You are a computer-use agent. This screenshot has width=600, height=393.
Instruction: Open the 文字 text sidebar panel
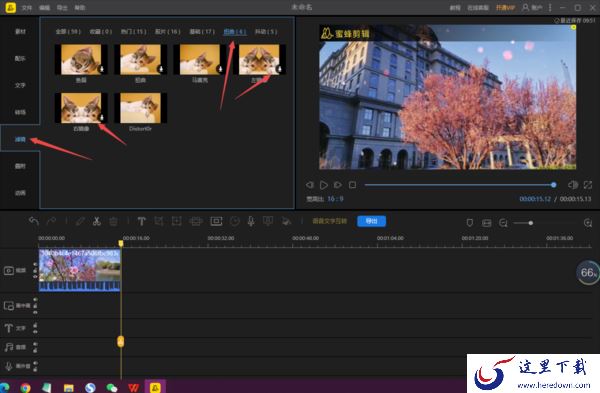click(20, 85)
